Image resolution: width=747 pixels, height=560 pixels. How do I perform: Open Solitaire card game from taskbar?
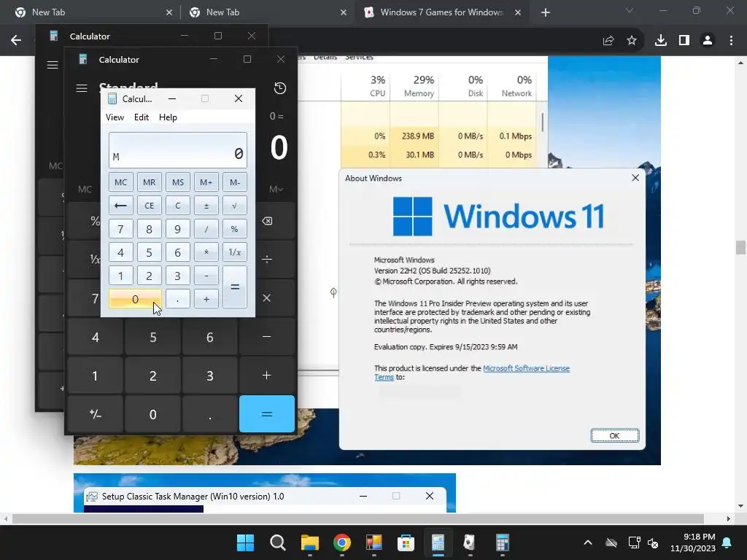(470, 542)
